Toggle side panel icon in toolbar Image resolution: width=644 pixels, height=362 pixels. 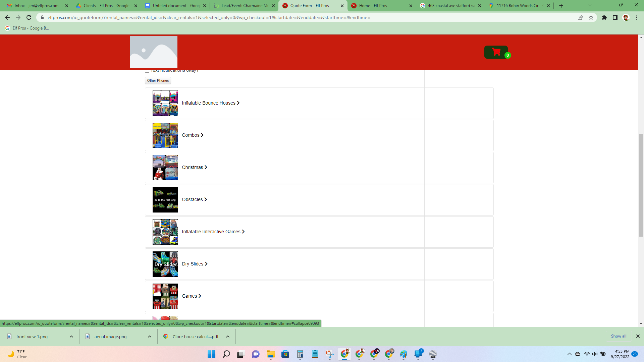click(x=615, y=17)
